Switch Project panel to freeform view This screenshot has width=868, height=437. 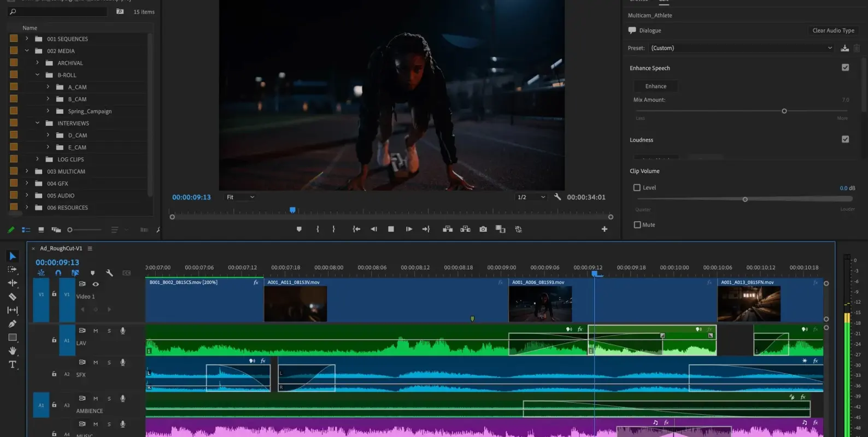pyautogui.click(x=56, y=230)
